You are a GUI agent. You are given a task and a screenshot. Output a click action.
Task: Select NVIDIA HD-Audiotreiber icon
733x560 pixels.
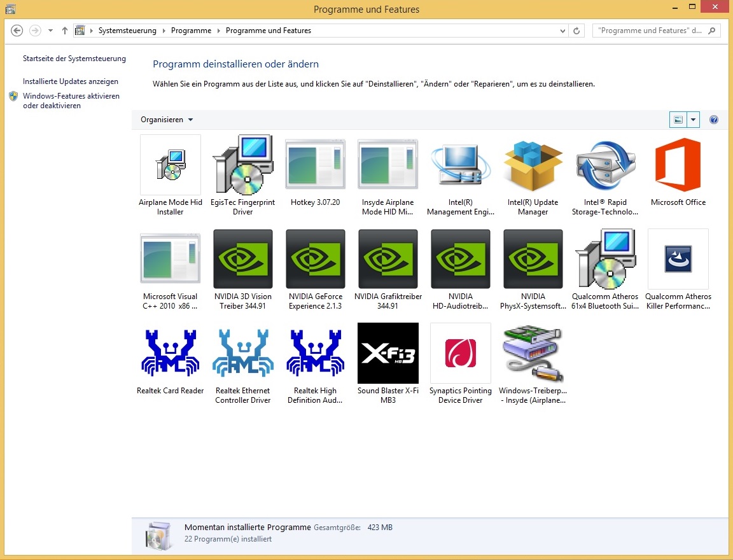[461, 258]
